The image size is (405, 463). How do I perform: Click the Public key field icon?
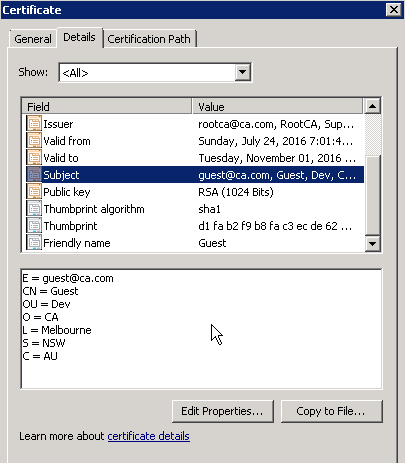pos(34,192)
